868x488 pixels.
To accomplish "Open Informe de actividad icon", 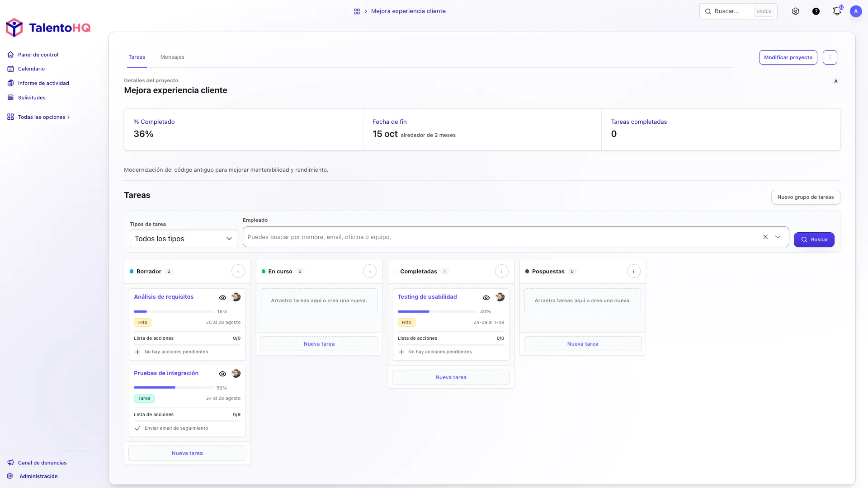I will point(10,83).
